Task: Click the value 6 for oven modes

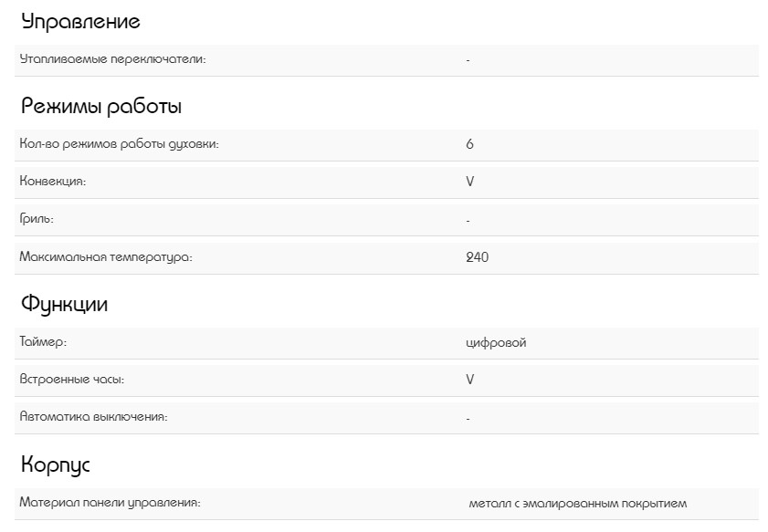Action: coord(469,144)
